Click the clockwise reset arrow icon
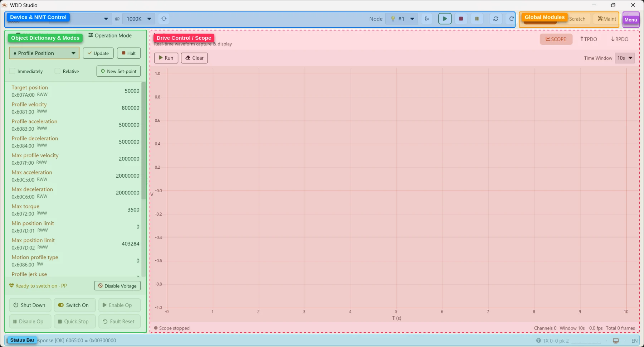644x347 pixels. tap(511, 19)
